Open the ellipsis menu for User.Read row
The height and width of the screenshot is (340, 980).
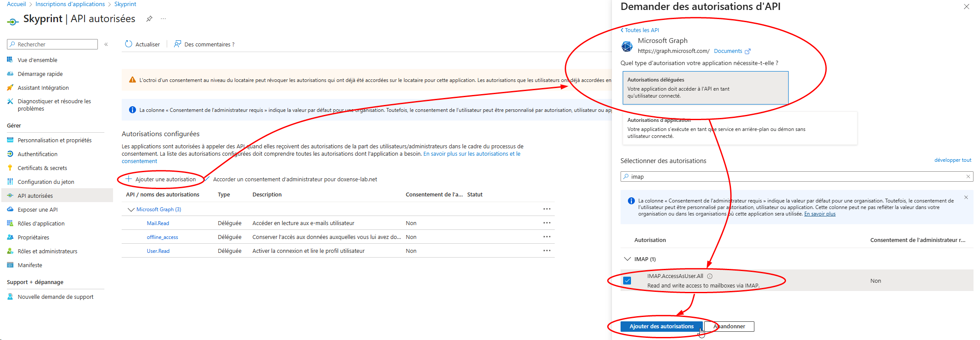tap(547, 251)
